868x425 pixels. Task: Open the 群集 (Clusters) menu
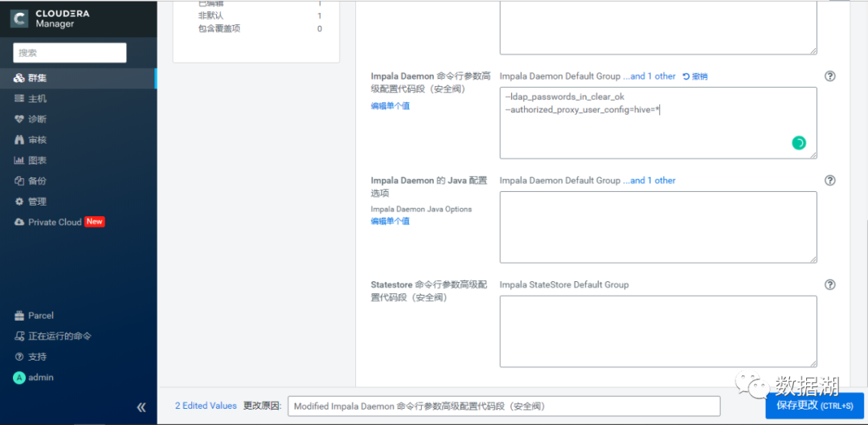tap(78, 78)
